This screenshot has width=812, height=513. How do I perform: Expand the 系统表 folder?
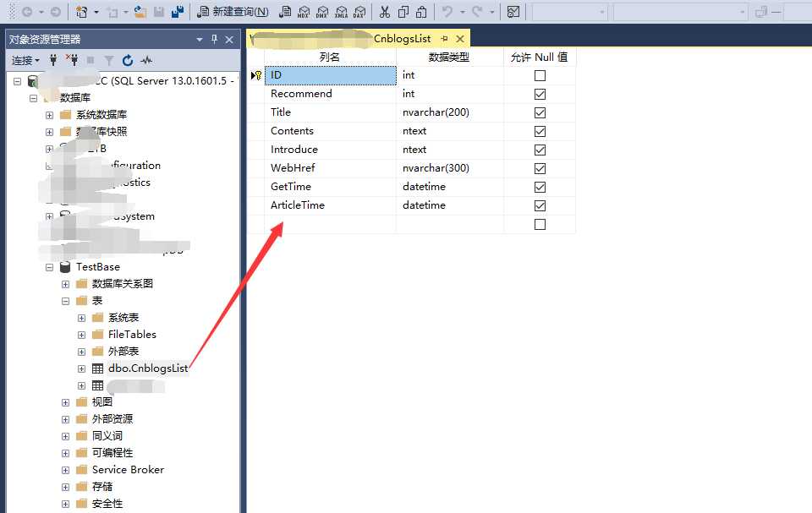coord(81,318)
